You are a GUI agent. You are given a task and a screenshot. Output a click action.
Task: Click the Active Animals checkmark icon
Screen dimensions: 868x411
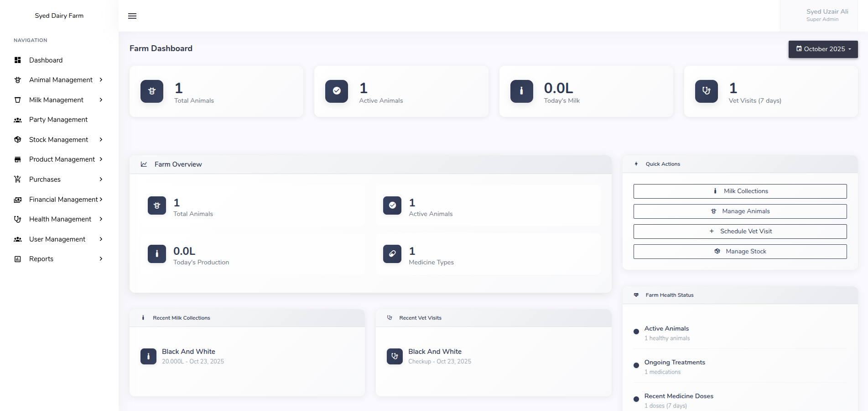coord(337,91)
